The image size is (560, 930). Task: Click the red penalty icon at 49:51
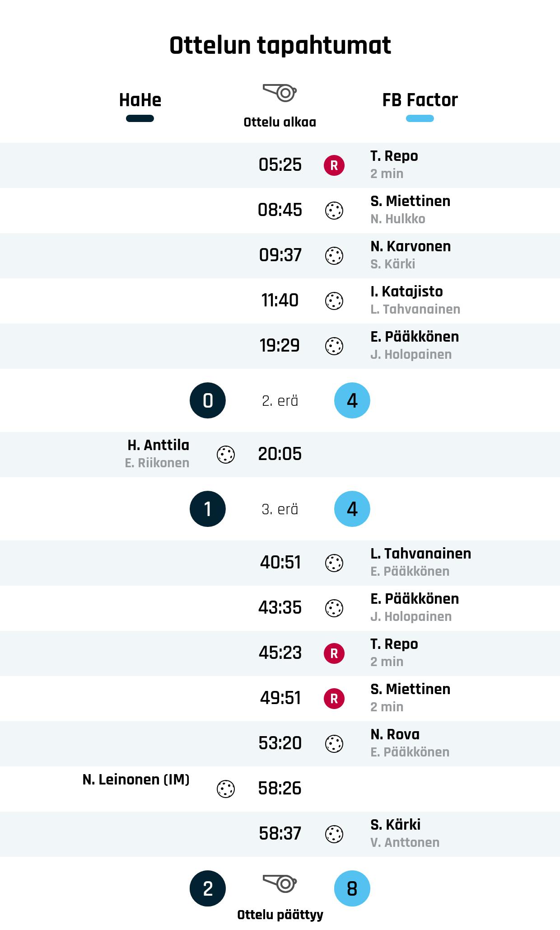[x=334, y=699]
